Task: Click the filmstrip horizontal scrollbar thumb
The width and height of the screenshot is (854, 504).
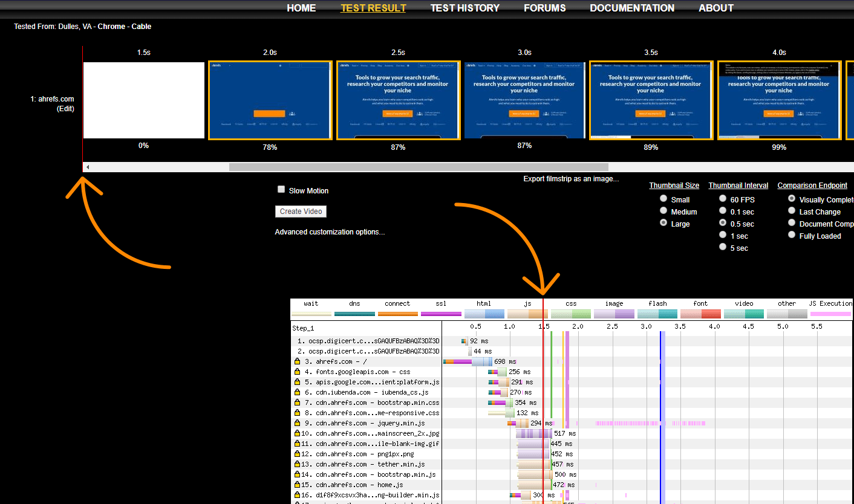Action: 418,167
